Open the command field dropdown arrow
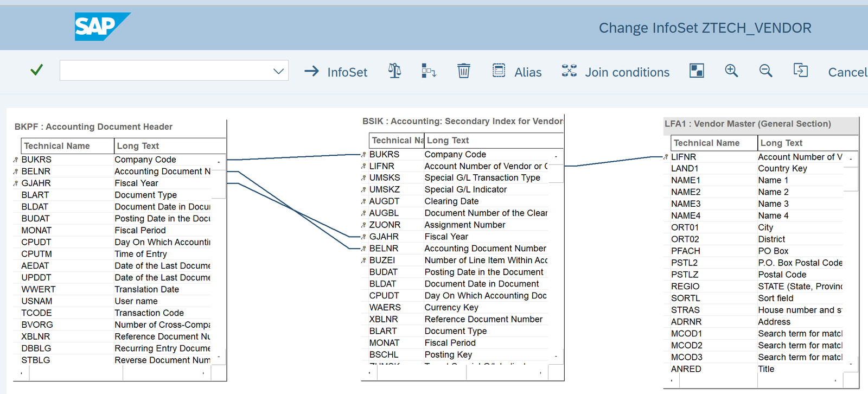The height and width of the screenshot is (394, 868). click(x=278, y=71)
